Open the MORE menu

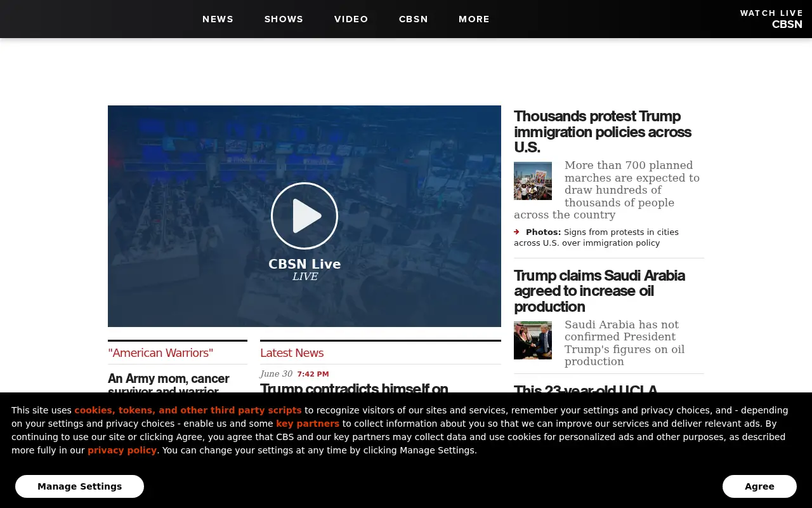[474, 19]
